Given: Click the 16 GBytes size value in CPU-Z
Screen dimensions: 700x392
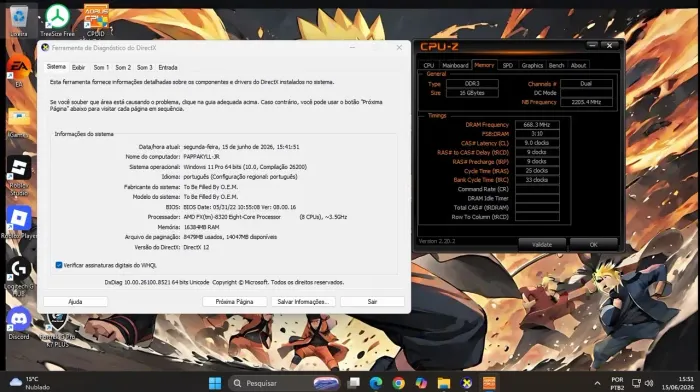Looking at the screenshot, I should (472, 93).
